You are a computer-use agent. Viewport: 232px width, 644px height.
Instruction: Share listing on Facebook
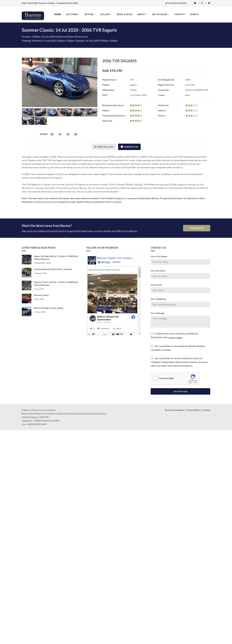(x=52, y=134)
